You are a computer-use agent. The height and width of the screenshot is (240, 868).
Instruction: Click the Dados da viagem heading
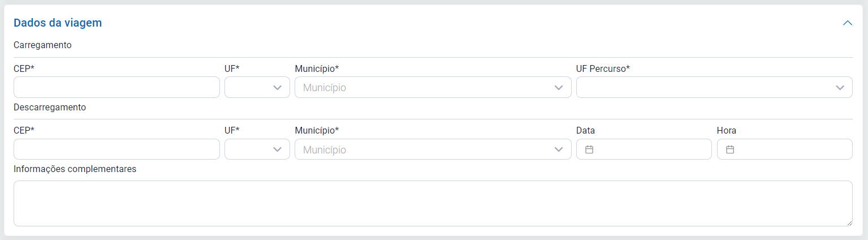coord(58,23)
